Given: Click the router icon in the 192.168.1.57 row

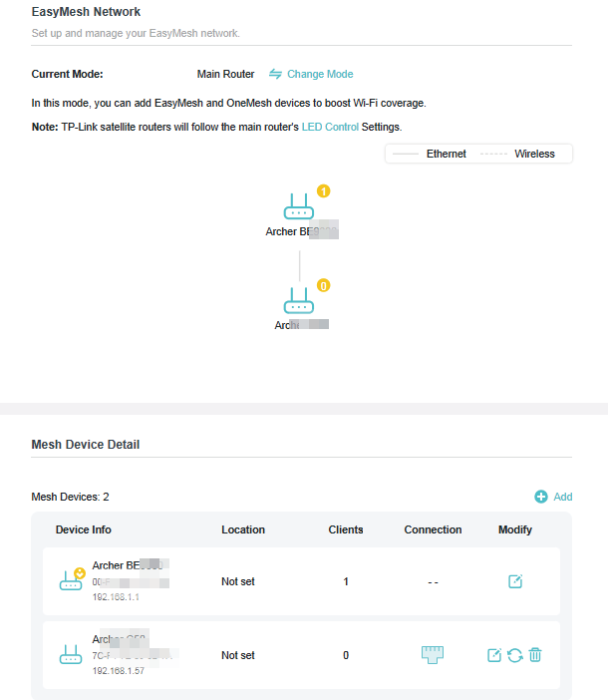Looking at the screenshot, I should coord(71,654).
